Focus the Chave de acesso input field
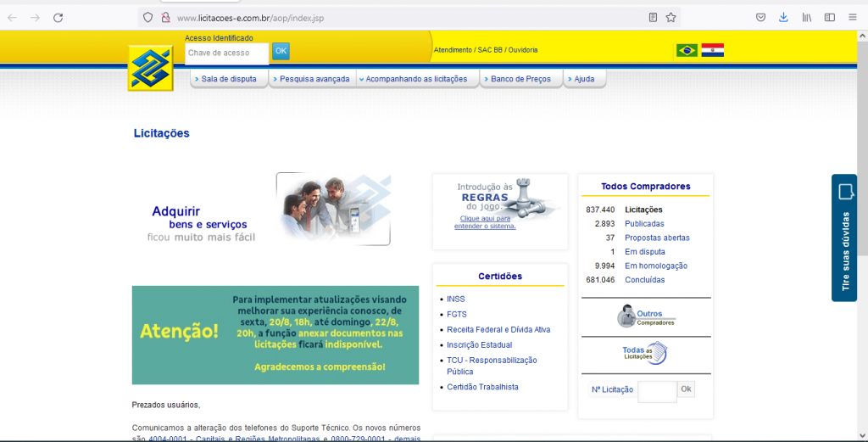 (x=226, y=53)
